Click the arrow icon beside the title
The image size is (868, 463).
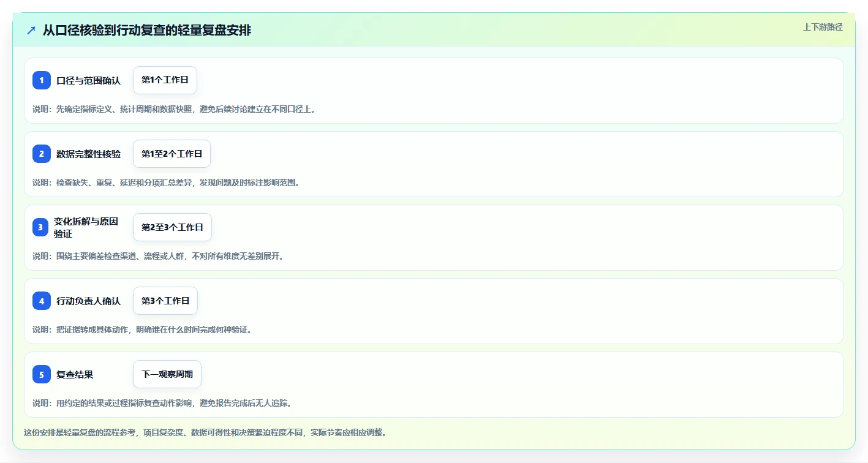[x=31, y=30]
